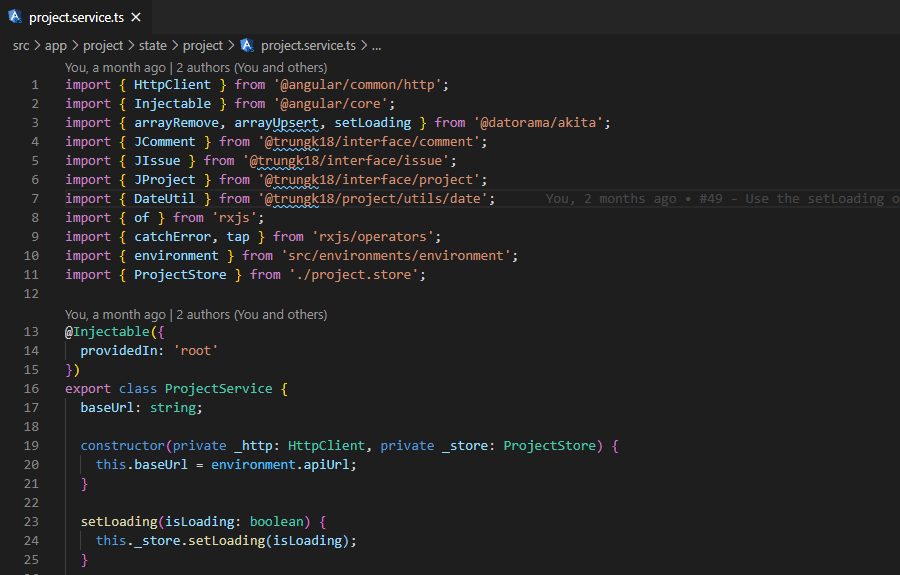This screenshot has width=900, height=575.
Task: Click the baseUrl: string declaration
Action: click(141, 407)
